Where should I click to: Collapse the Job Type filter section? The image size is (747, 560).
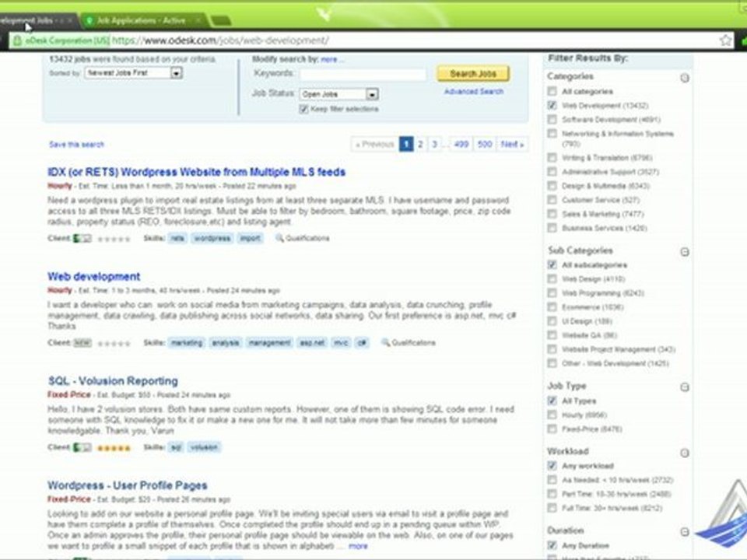685,387
